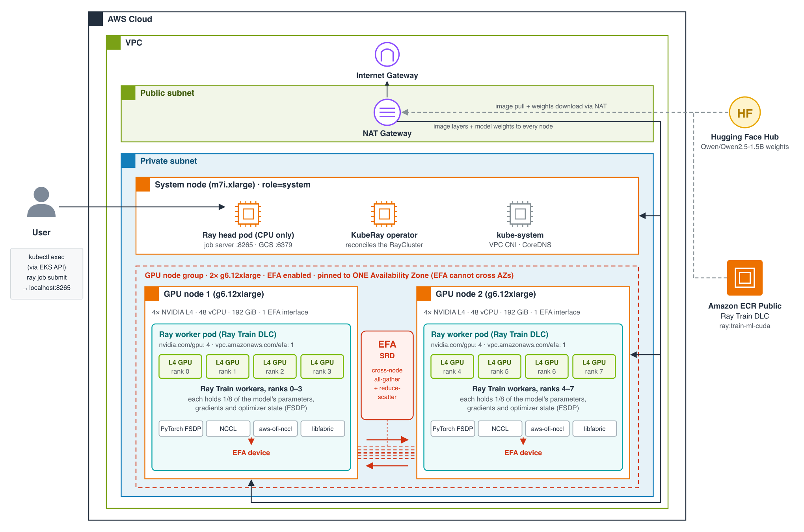Viewport: 804px width, 532px height.
Task: Select the red GPU node group heading
Action: [329, 275]
